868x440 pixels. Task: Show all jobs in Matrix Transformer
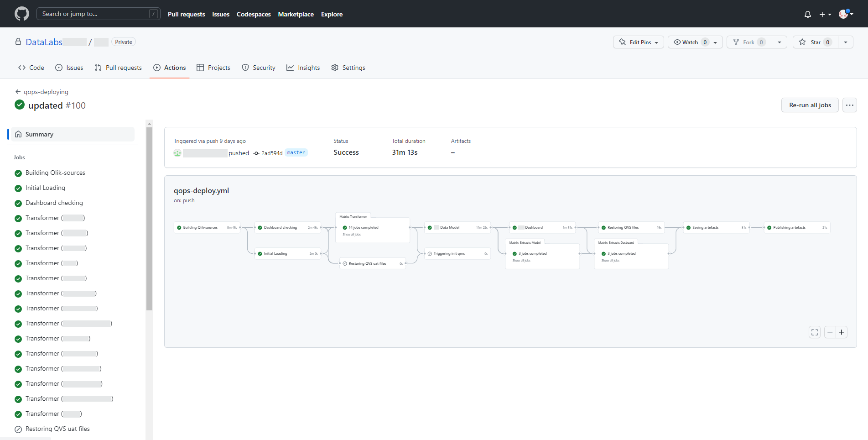[352, 235]
